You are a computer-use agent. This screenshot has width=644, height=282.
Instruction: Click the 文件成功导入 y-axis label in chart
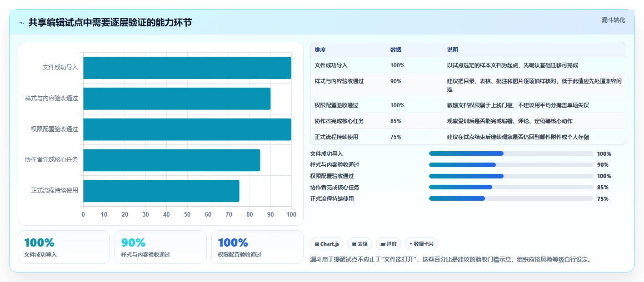60,67
